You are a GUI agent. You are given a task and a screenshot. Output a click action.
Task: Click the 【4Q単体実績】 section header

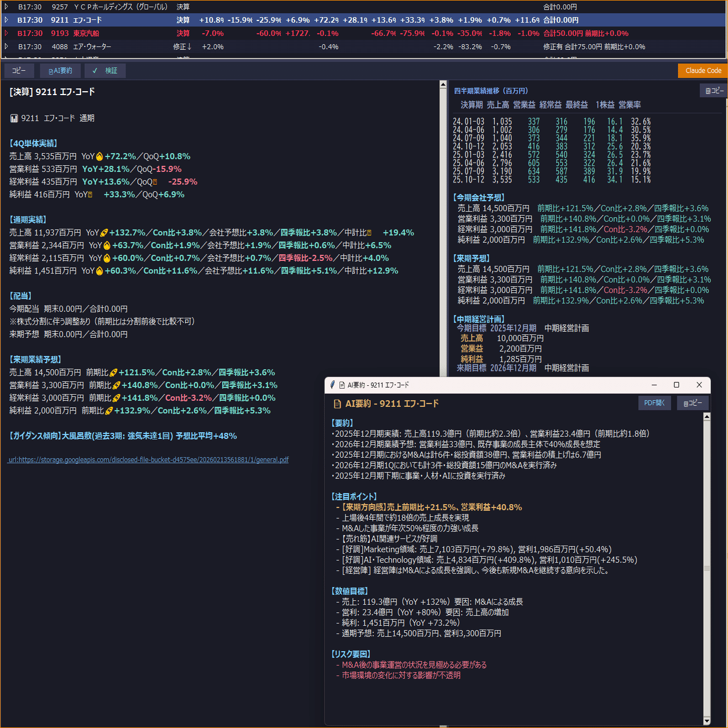(33, 143)
